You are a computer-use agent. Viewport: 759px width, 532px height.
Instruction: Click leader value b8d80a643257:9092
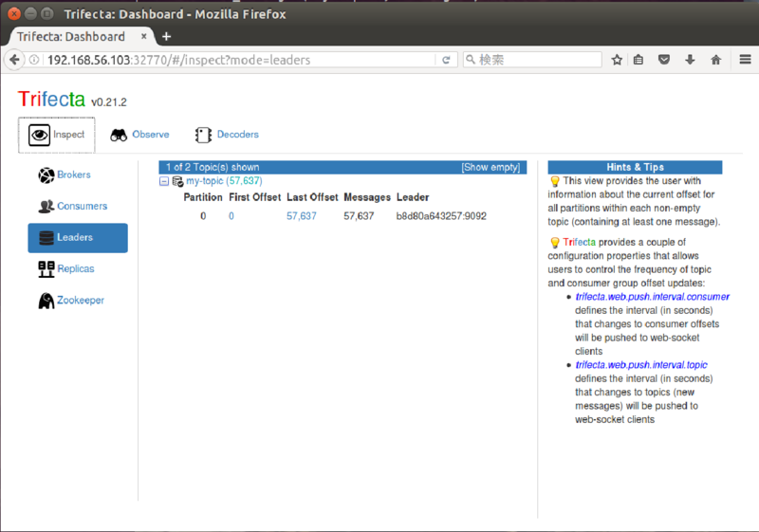[441, 216]
